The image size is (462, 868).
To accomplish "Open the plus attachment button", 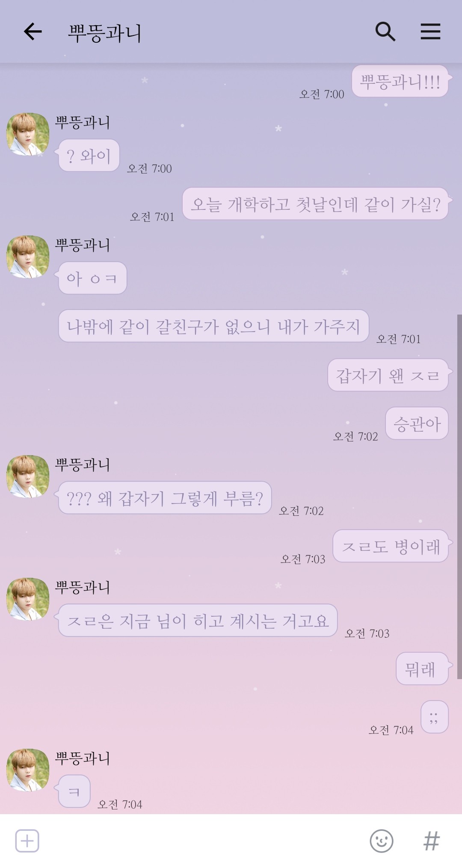I will (x=27, y=841).
